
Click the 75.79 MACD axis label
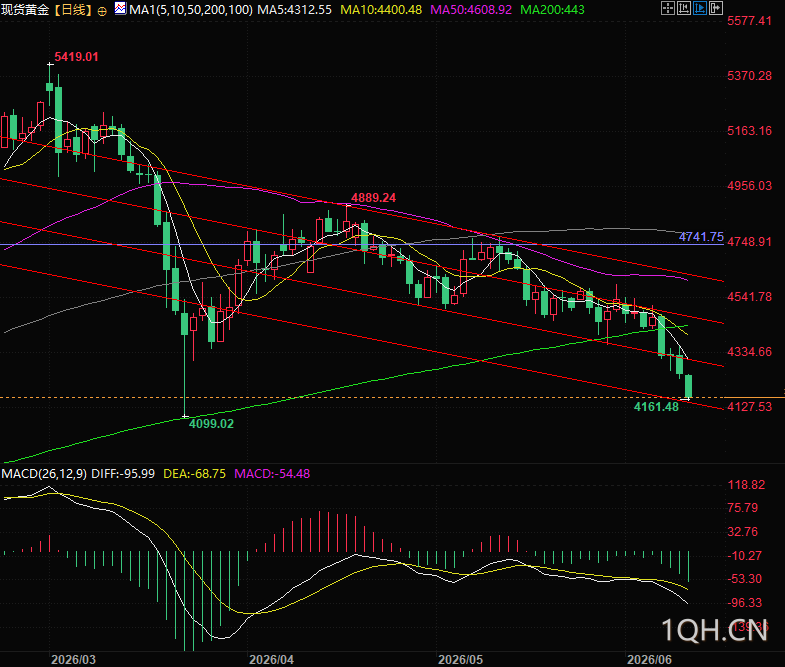[742, 508]
